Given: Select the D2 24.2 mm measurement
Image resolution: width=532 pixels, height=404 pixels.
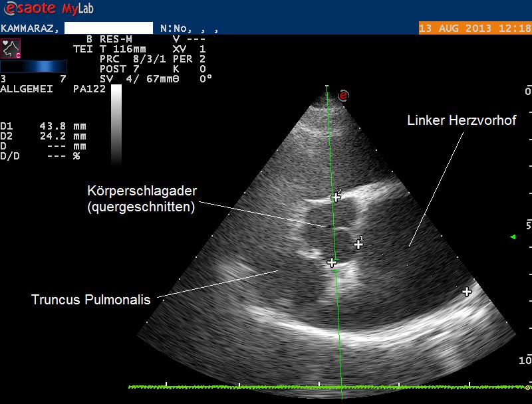Looking at the screenshot, I should click(45, 136).
